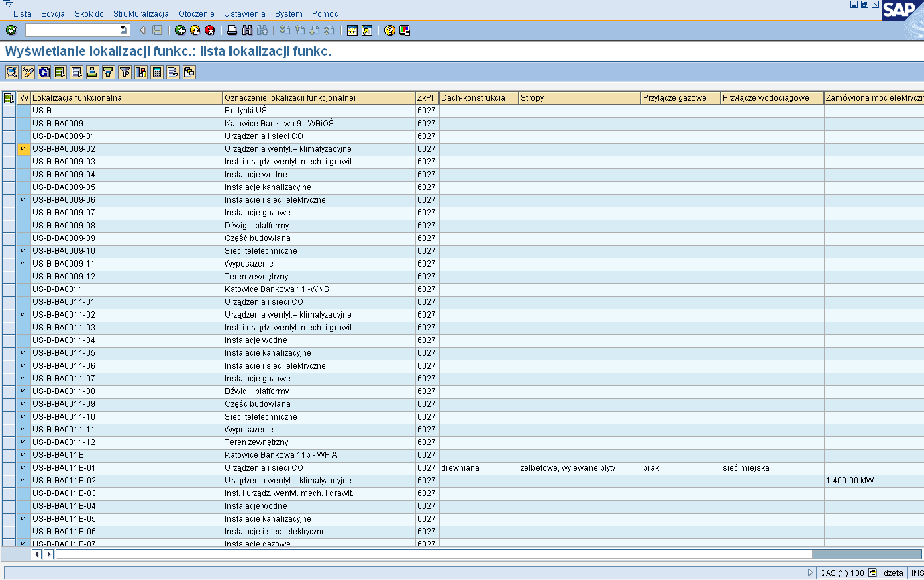Open Help via the question mark icon
The width and height of the screenshot is (924, 580).
coord(389,30)
